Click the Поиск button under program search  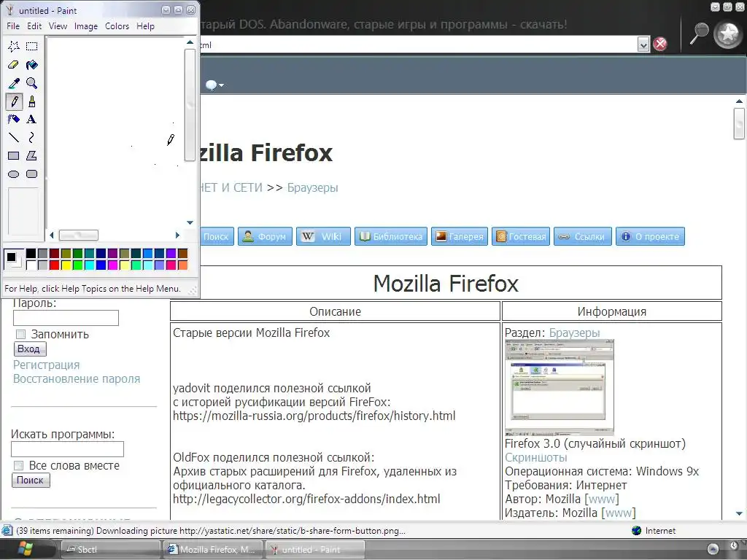(31, 481)
